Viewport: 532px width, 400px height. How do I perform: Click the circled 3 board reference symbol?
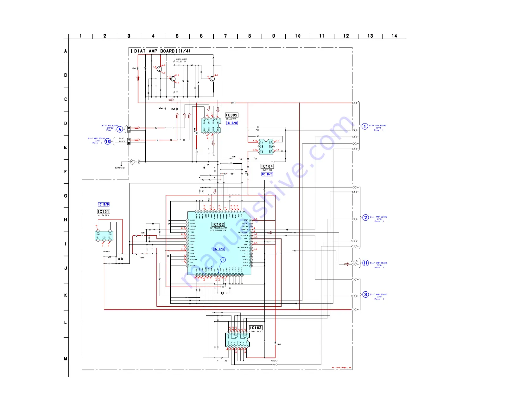(365, 295)
